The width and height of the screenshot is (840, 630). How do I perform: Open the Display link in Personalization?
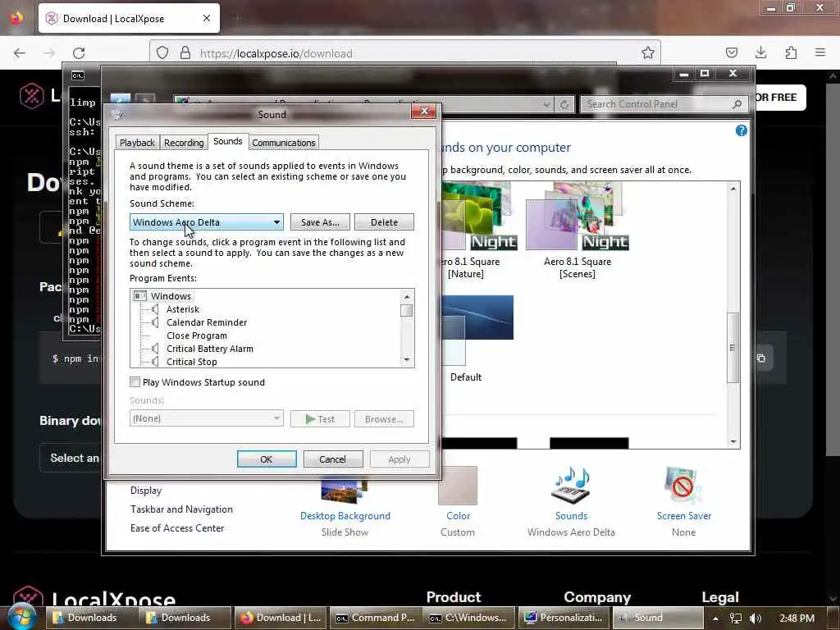tap(146, 491)
